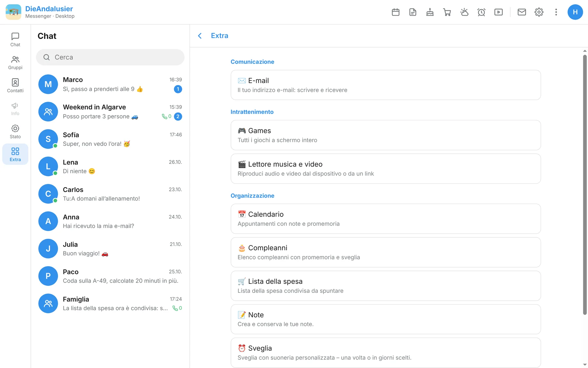Open the weather icon in top toolbar
The height and width of the screenshot is (368, 588).
(x=464, y=12)
